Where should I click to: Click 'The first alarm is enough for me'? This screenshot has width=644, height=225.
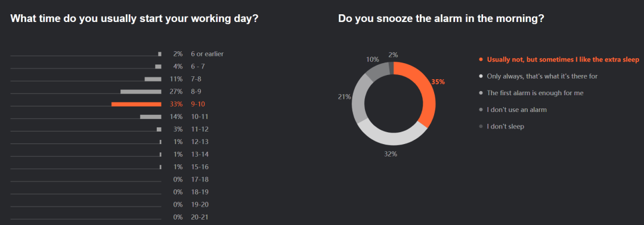click(535, 93)
